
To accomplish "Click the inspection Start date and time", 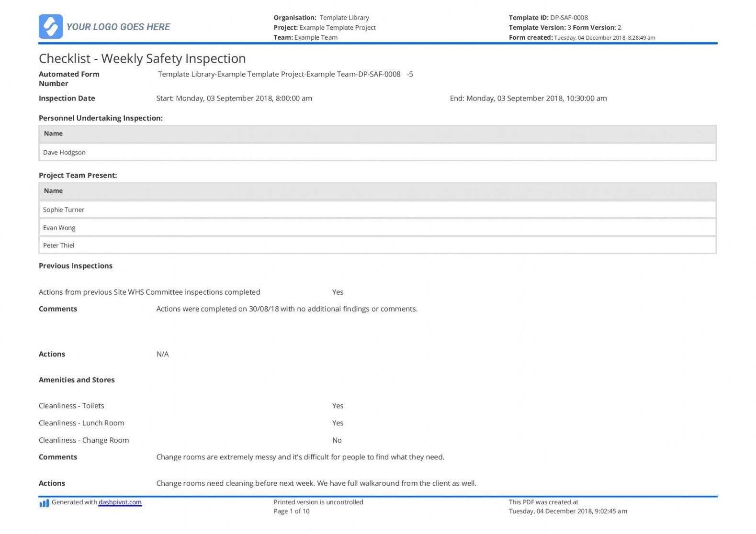I will tap(234, 98).
